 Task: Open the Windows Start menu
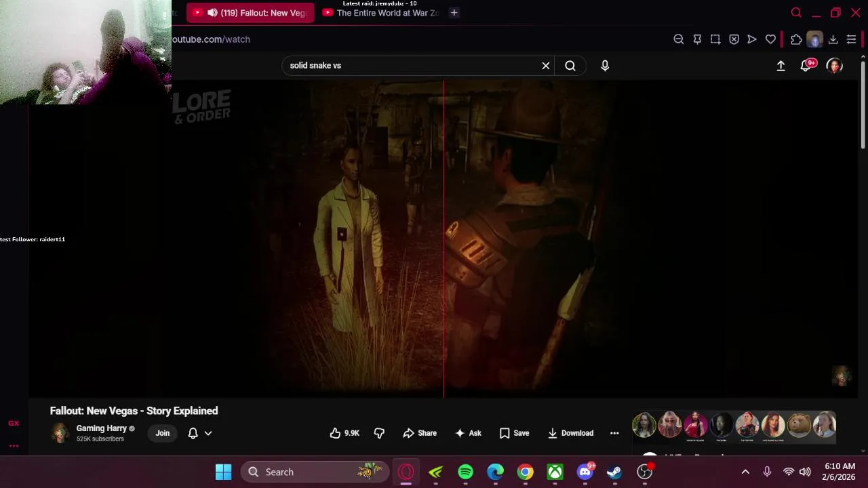(x=223, y=472)
